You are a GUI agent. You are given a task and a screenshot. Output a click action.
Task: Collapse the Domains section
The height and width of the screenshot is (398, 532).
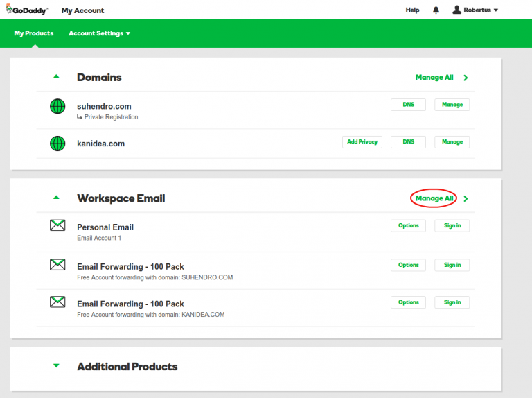[57, 77]
